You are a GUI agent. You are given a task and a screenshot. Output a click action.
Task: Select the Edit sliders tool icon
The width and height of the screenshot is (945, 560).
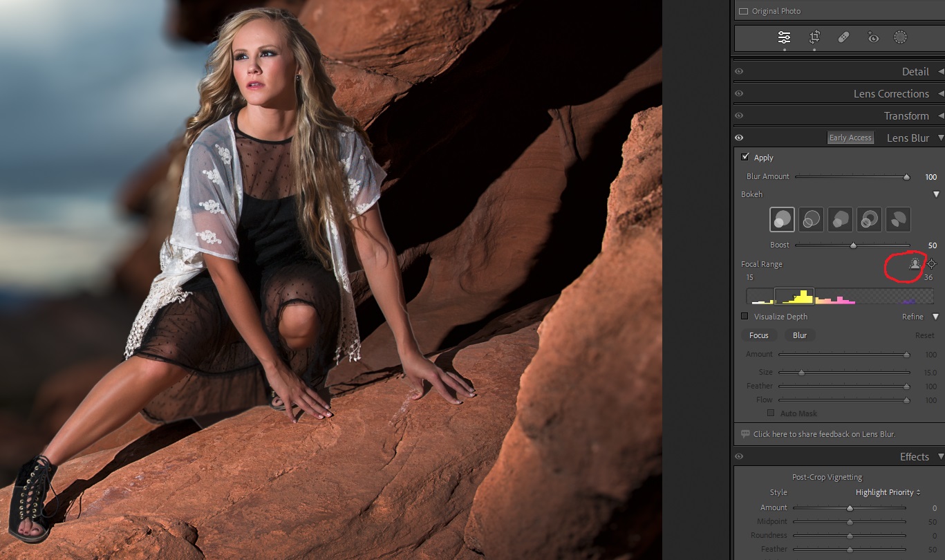click(x=784, y=37)
